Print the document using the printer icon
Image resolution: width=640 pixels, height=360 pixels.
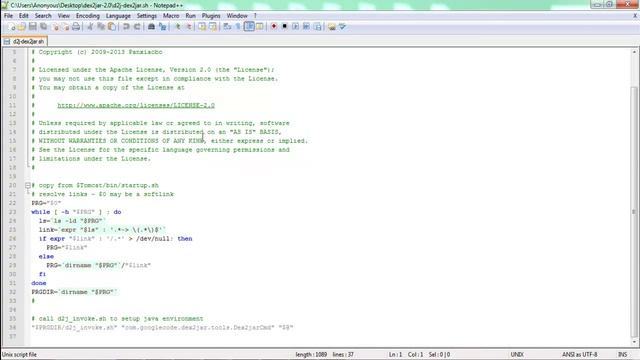[x=76, y=27]
